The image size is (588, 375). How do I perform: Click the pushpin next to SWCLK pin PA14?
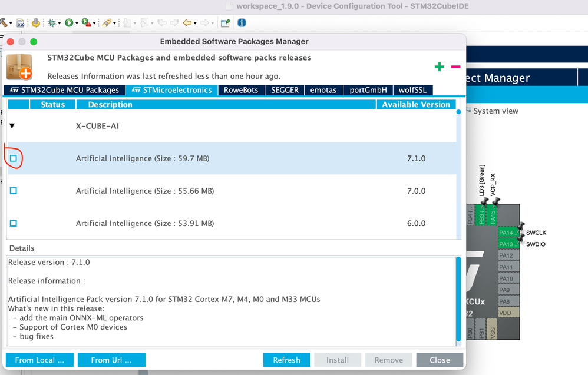[x=521, y=226]
